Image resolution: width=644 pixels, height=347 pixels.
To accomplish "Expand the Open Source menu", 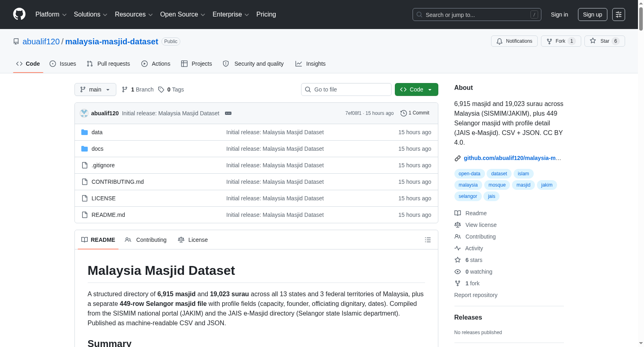I will tap(183, 15).
